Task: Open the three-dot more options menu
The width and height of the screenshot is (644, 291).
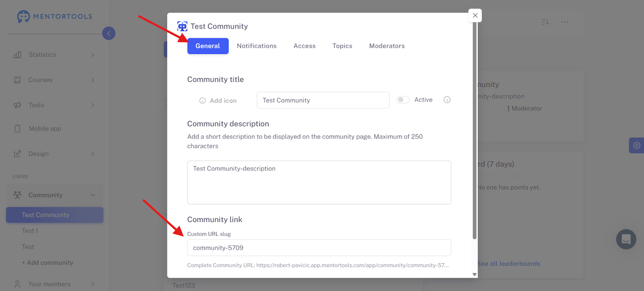Action: 565,22
